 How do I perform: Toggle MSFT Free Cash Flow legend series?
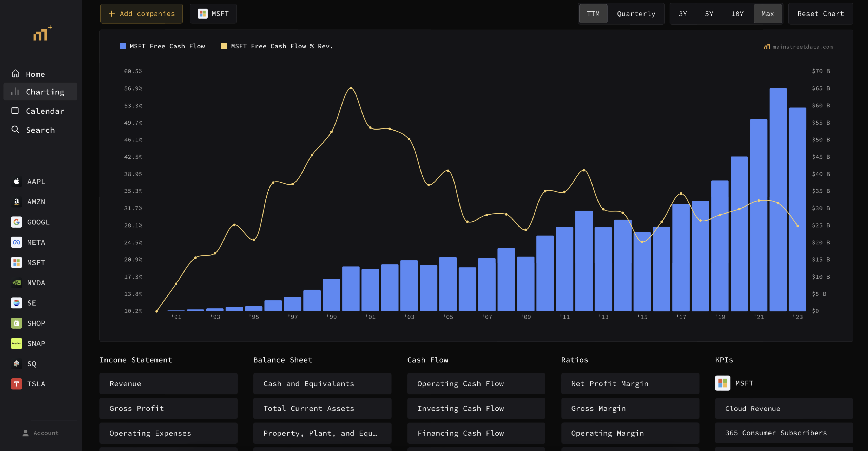[x=162, y=46]
